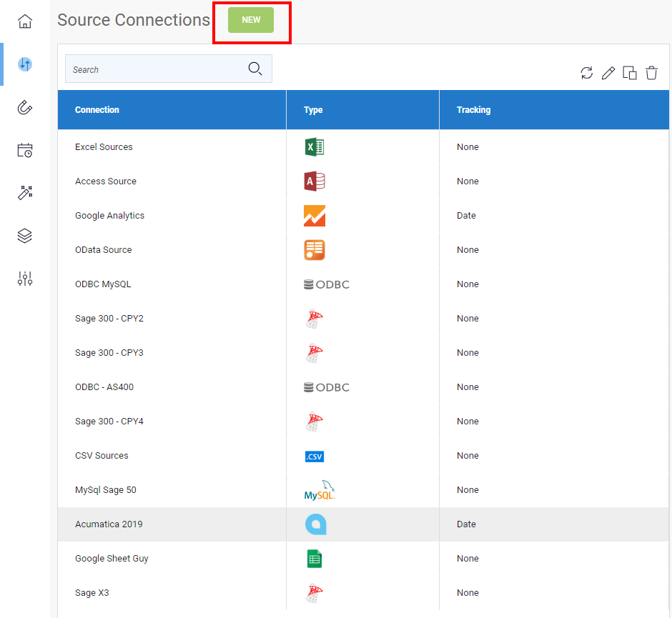Select the ODBC MySQL type icon

[327, 284]
